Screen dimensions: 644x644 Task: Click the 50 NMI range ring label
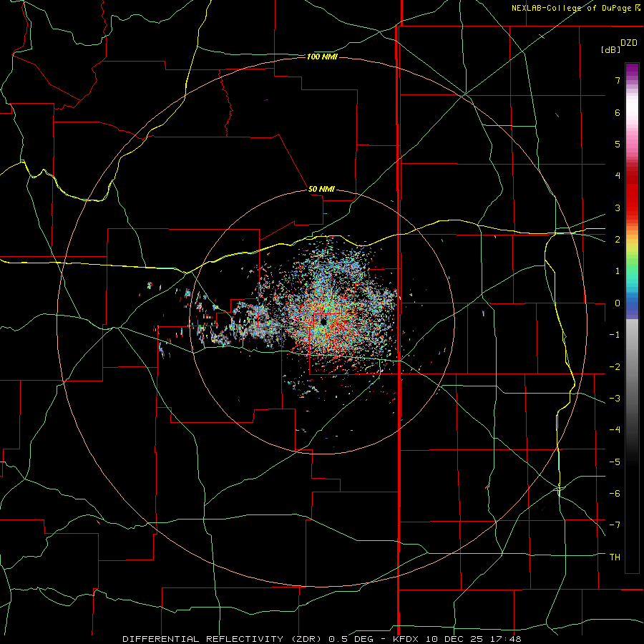pyautogui.click(x=321, y=189)
